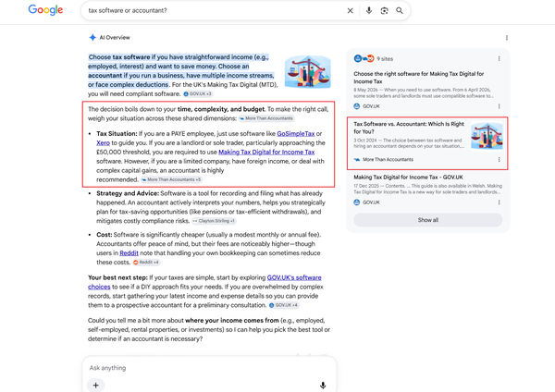555x392 pixels.
Task: Click the plus button in the Ask box
Action: click(x=96, y=386)
